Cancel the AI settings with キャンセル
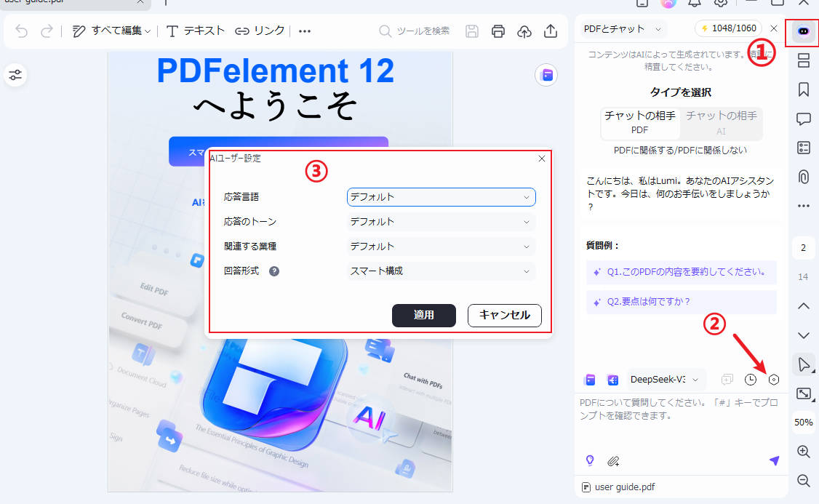Screen dimensions: 819x504 point(504,316)
